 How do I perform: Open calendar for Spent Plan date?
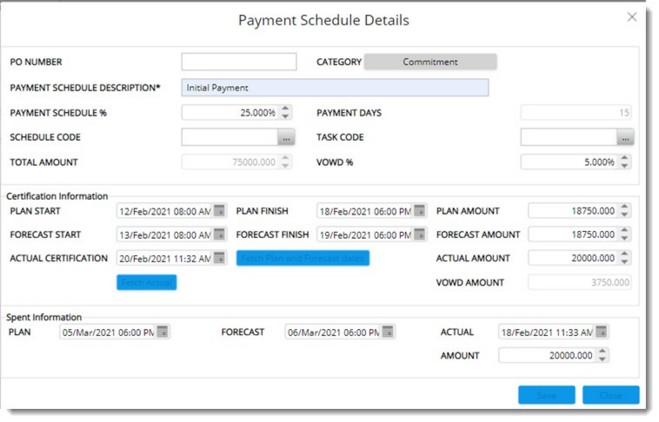click(162, 332)
